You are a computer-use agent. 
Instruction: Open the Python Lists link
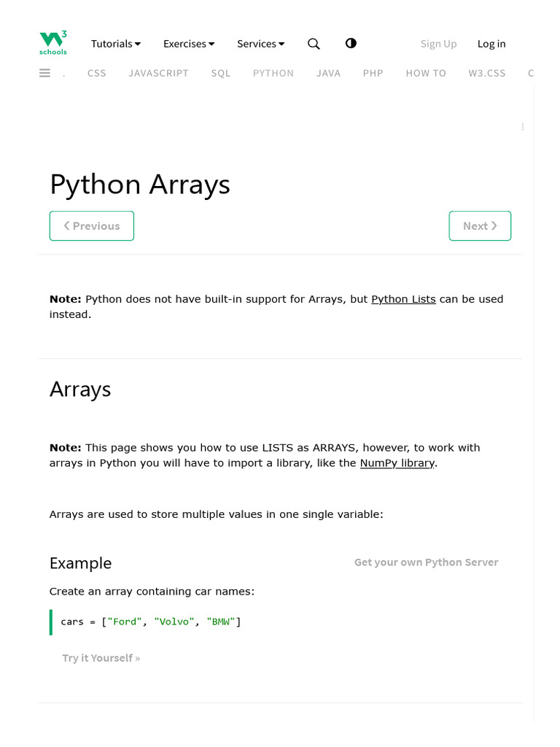click(403, 299)
